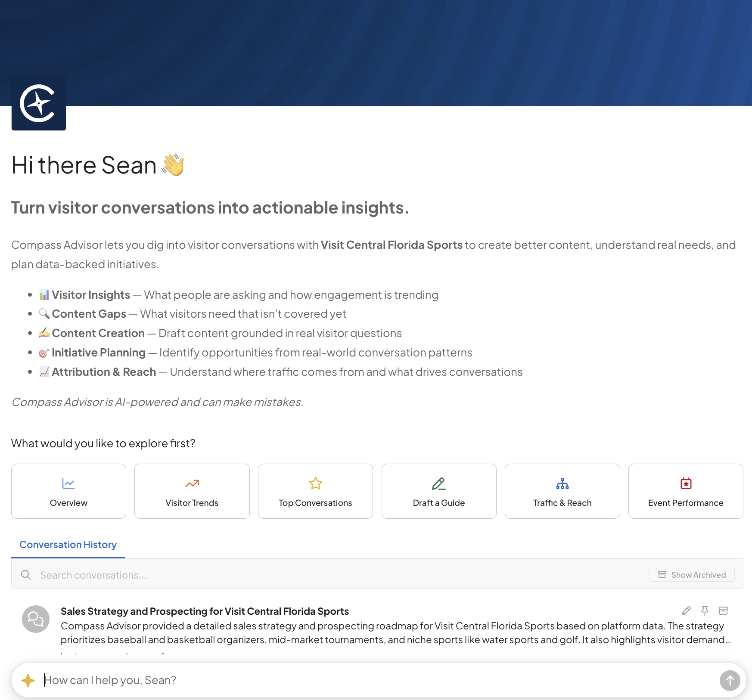This screenshot has height=700, width=752.
Task: Click 'Visit Central Florida Sports' bold text
Action: 392,245
